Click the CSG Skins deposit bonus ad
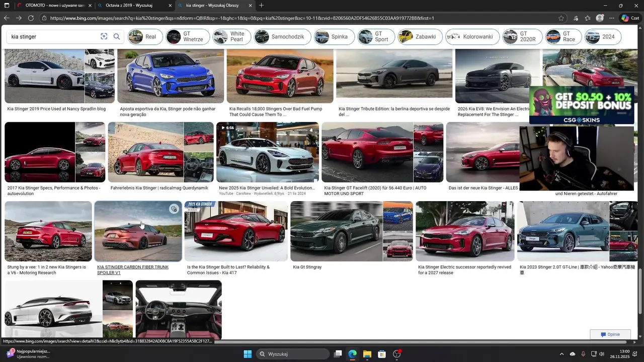Viewport: 644px width, 362px height. [582, 106]
